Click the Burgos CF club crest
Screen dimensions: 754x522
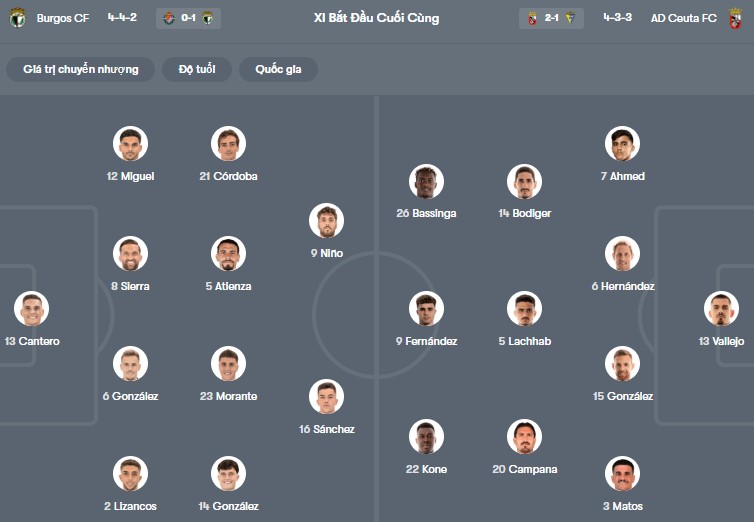tap(18, 18)
